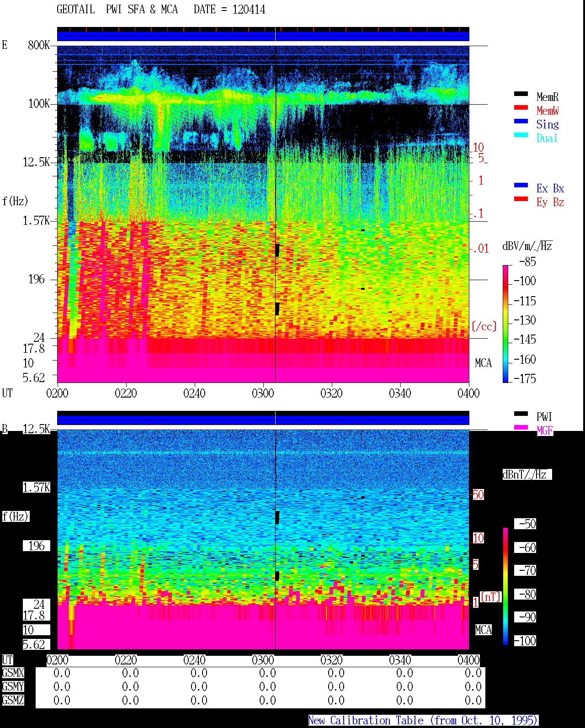
Task: Click the PWI legend label
Action: click(x=544, y=417)
